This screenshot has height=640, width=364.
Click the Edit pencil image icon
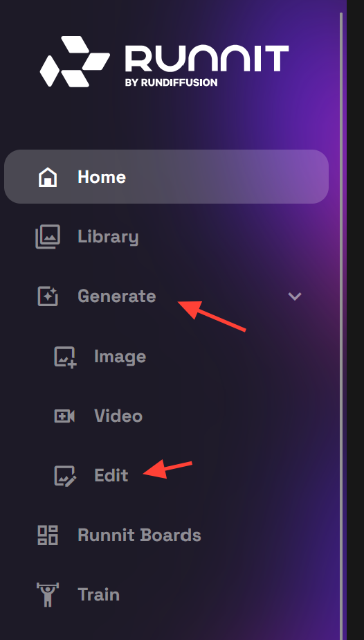(65, 476)
